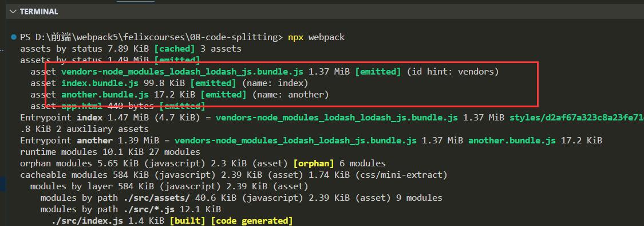This screenshot has width=644, height=226.
Task: Click the bold Entrypoint another name
Action: pyautogui.click(x=94, y=141)
